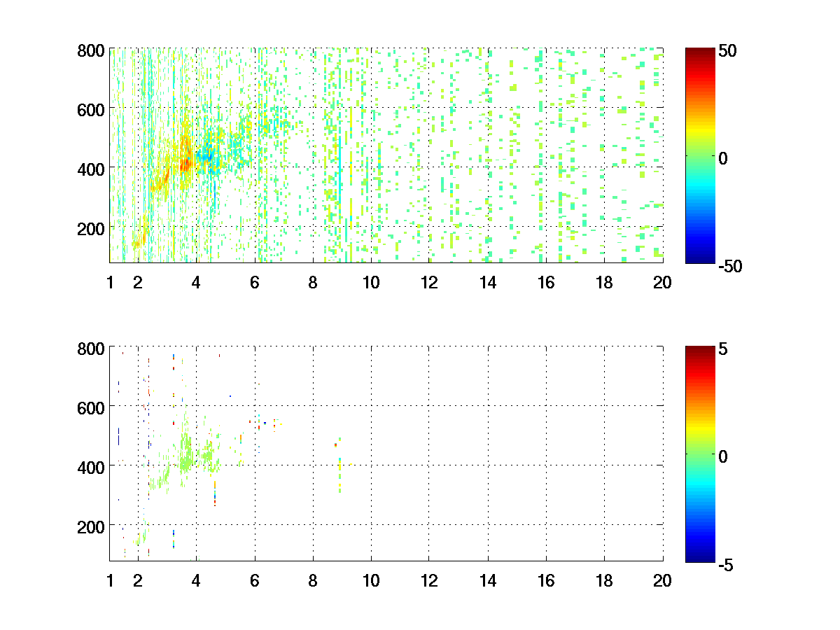Click the '0' label beside the lower colorbar
This screenshot has width=840, height=630.
click(724, 456)
